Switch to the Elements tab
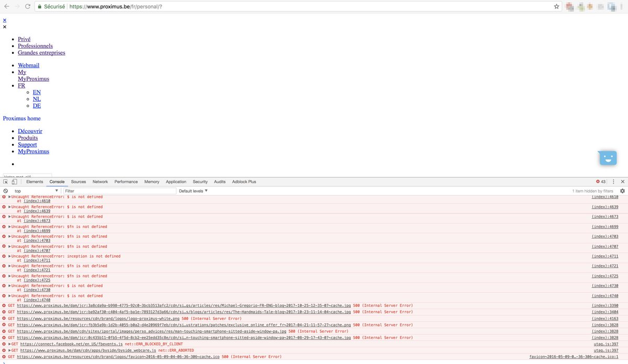The height and width of the screenshot is (364, 628). 35,182
